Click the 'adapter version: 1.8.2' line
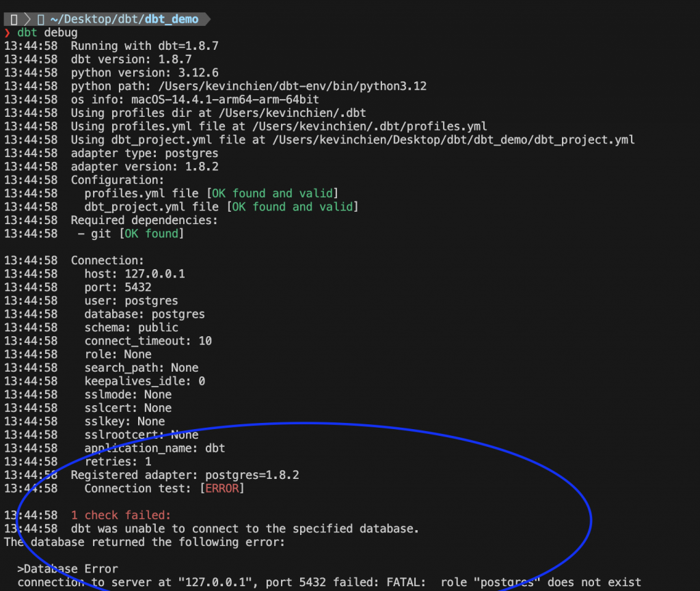 pos(145,167)
